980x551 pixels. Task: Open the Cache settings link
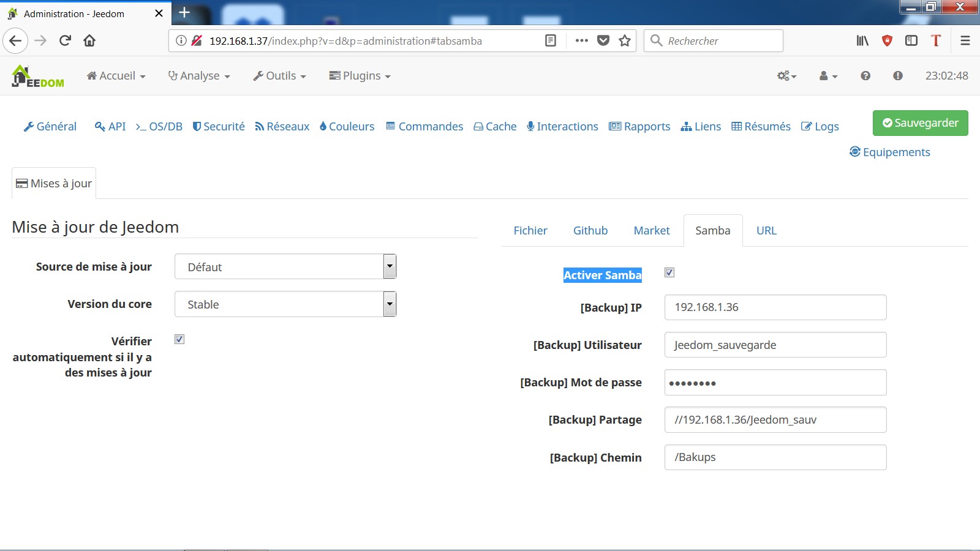click(x=495, y=127)
